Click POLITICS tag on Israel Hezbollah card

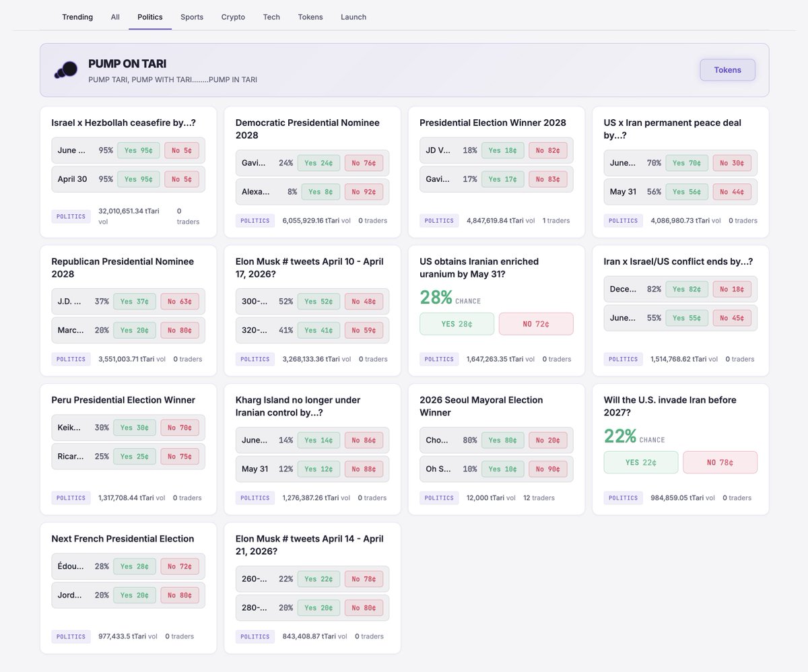tap(71, 217)
